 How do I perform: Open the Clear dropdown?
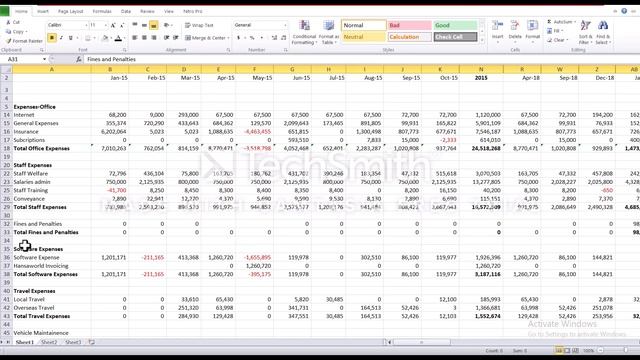(x=558, y=40)
